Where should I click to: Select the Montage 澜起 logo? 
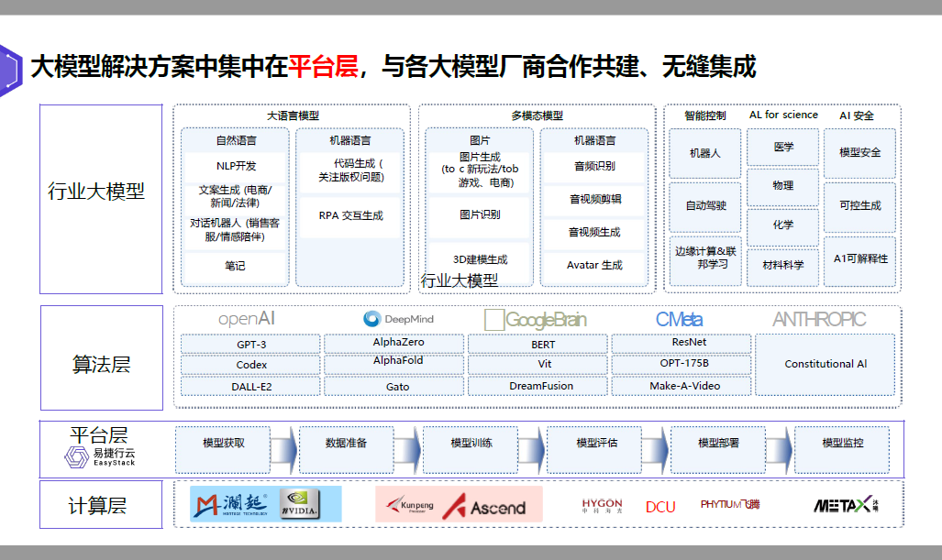pyautogui.click(x=230, y=504)
